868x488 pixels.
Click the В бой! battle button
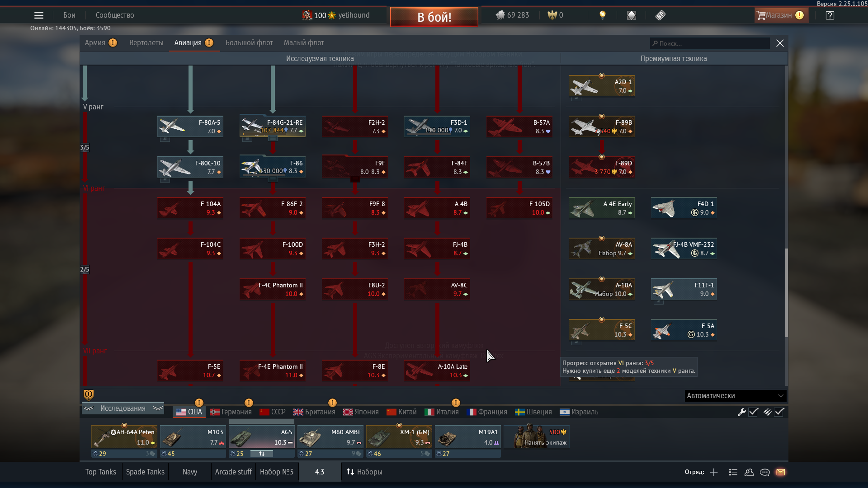click(x=434, y=17)
